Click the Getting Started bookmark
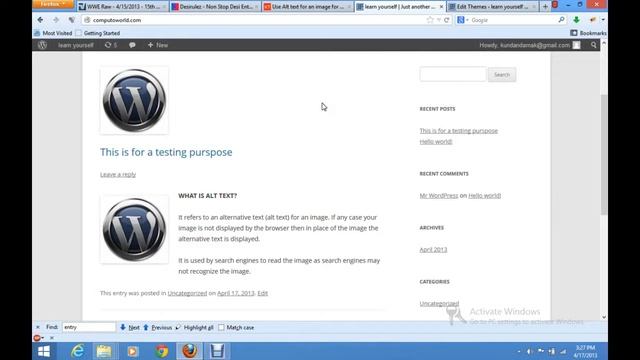Image resolution: width=640 pixels, height=360 pixels. pos(98,33)
